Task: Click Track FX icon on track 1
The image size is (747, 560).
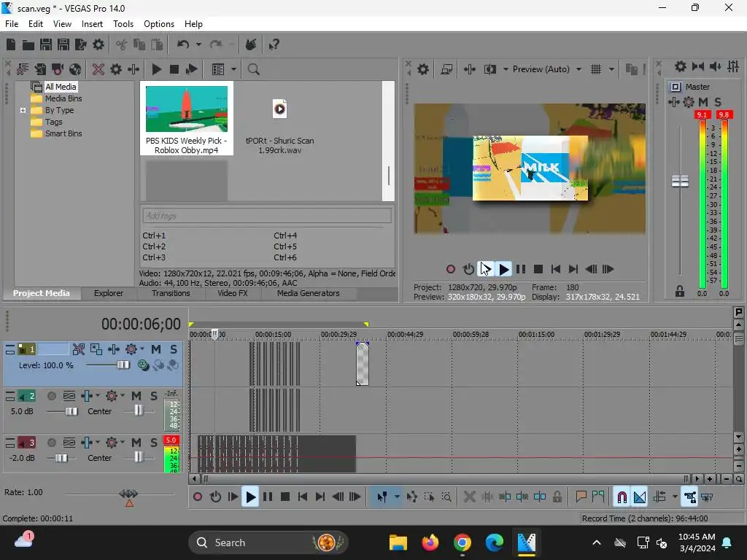Action: coord(113,349)
